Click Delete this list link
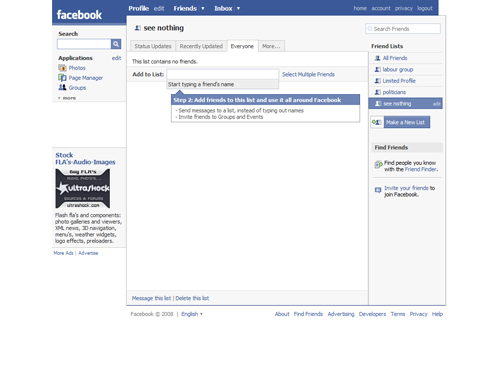 (192, 298)
